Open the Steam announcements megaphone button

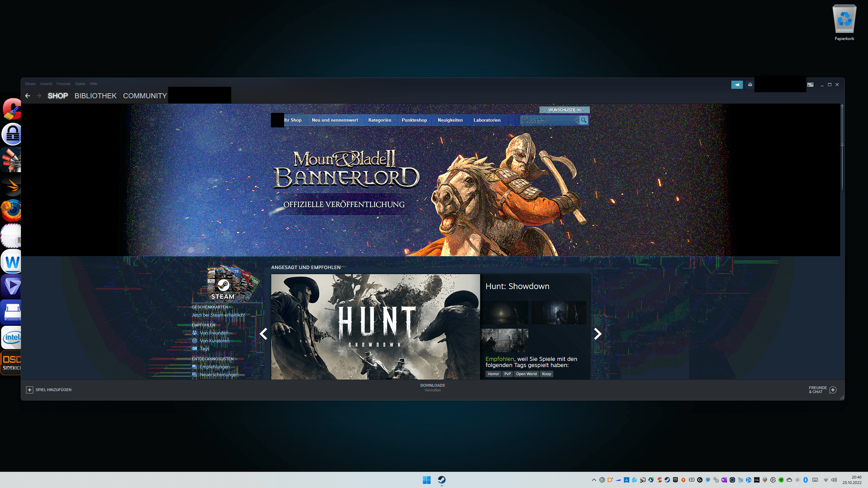(x=737, y=85)
